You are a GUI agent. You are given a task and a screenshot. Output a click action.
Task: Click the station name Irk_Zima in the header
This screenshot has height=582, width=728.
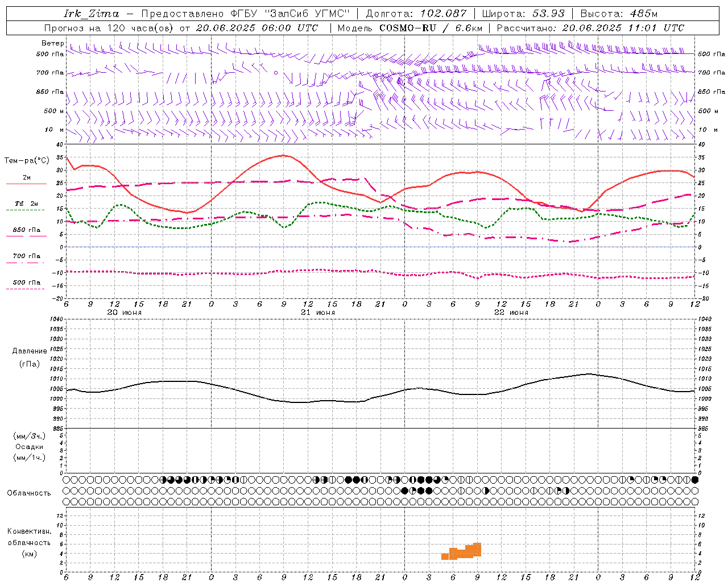pyautogui.click(x=92, y=14)
